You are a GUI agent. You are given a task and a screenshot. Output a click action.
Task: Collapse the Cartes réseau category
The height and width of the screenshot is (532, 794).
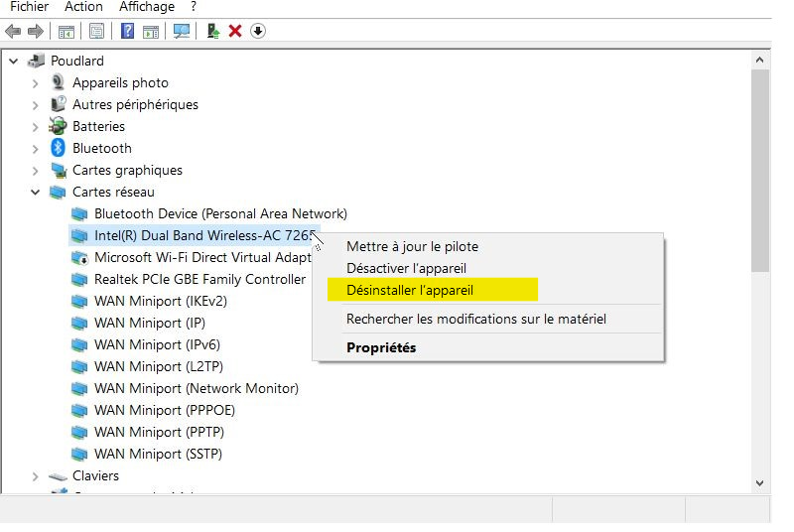coord(35,193)
